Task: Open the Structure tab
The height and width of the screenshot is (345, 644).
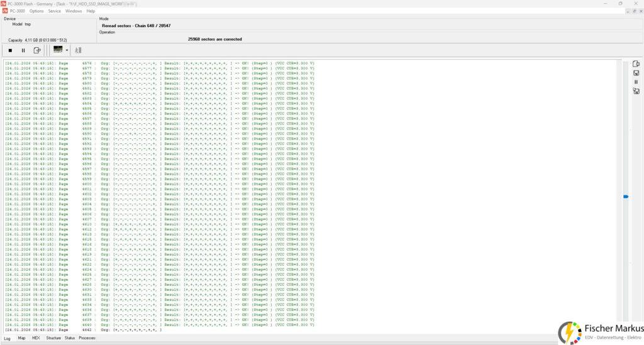Action: 53,338
